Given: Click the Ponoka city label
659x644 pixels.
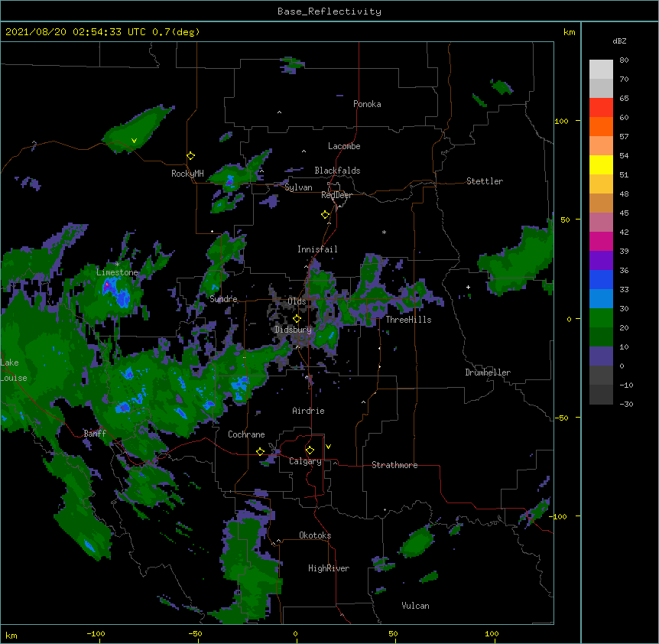Looking at the screenshot, I should coord(367,104).
